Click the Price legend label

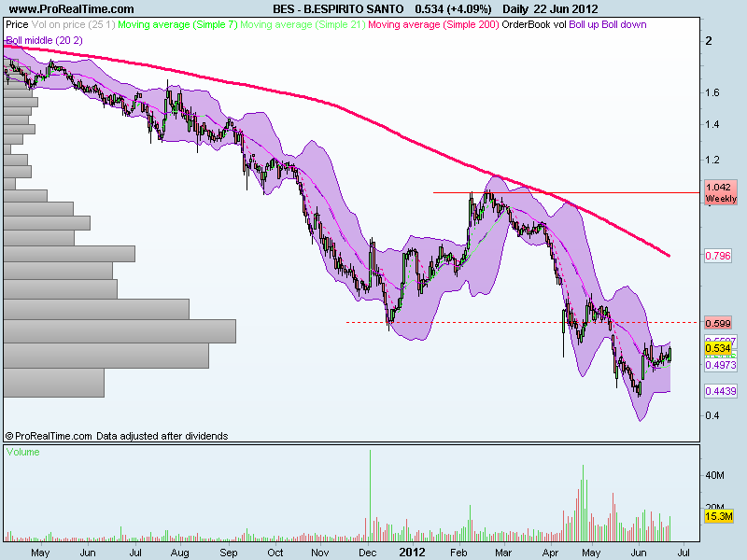(17, 25)
